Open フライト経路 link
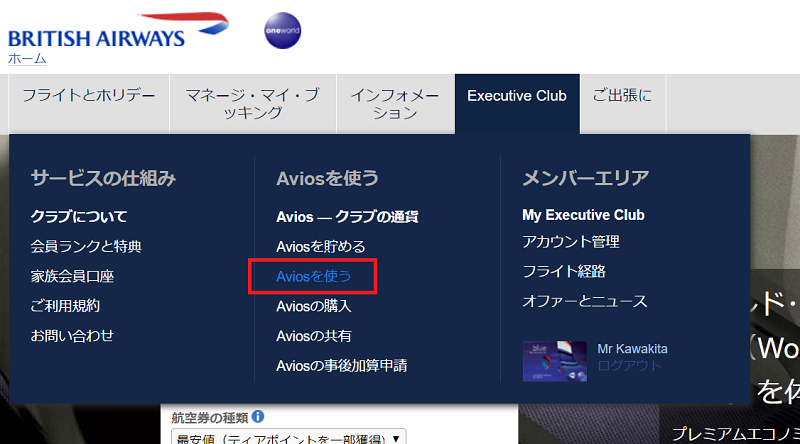 pos(563,272)
